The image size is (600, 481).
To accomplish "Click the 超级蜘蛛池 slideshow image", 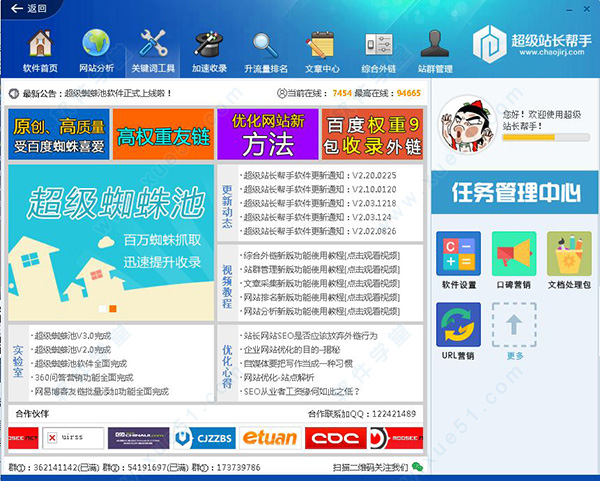I will pyautogui.click(x=111, y=243).
